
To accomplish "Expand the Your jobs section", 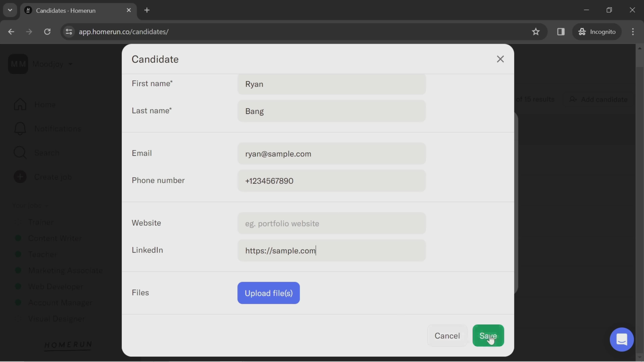I will click(30, 206).
